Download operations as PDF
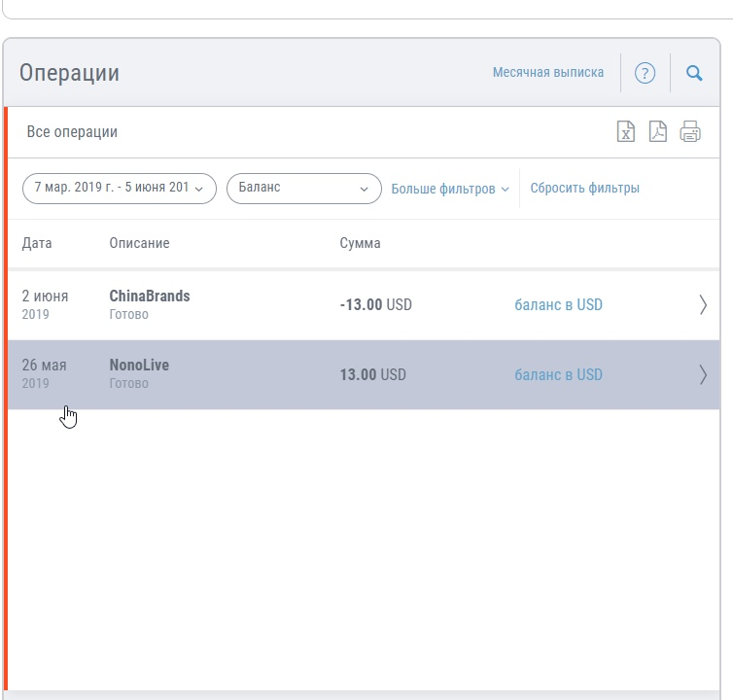Screen dimensions: 733x700 pyautogui.click(x=658, y=132)
